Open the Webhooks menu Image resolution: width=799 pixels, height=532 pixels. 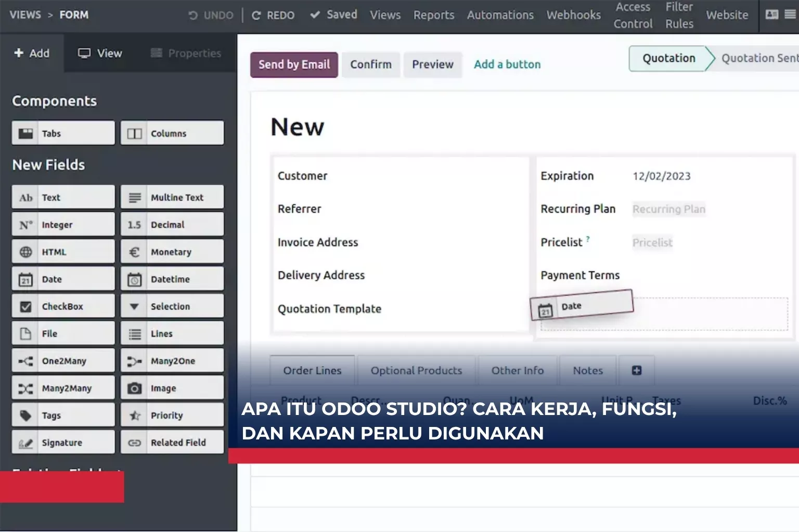point(573,15)
